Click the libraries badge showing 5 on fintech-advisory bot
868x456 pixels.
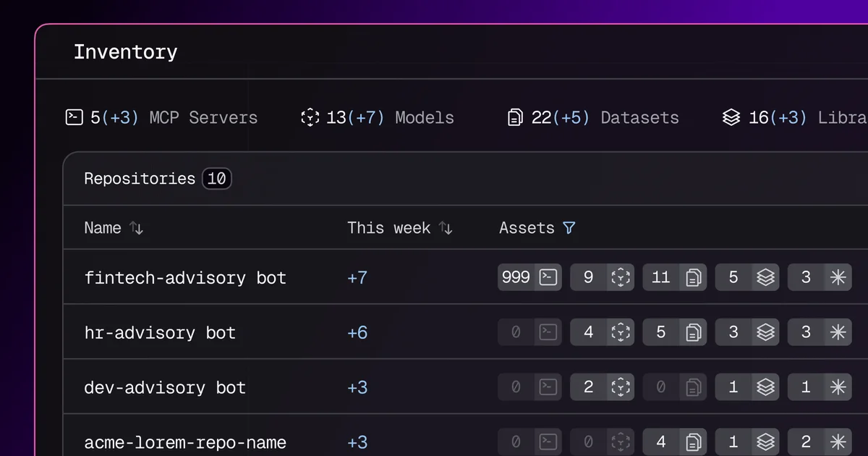pyautogui.click(x=747, y=277)
